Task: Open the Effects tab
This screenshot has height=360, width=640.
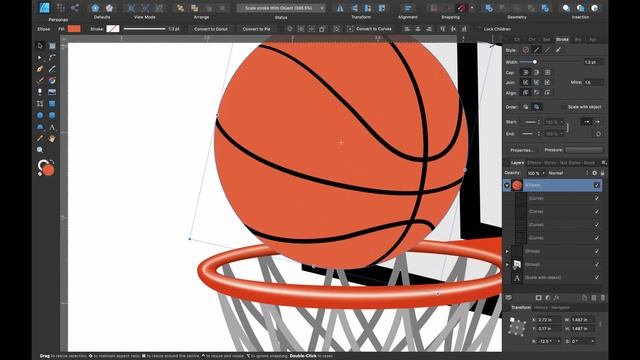Action: tap(534, 162)
